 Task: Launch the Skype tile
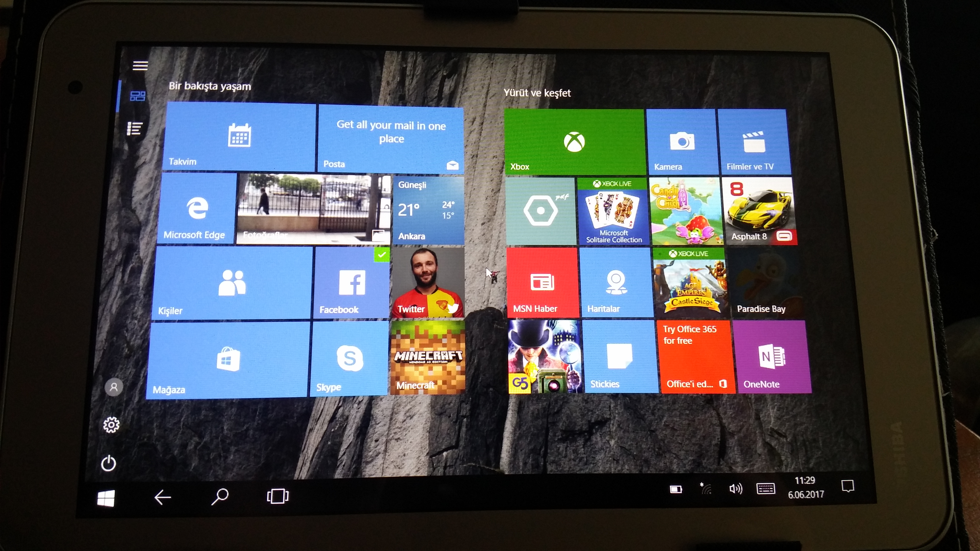(x=350, y=358)
